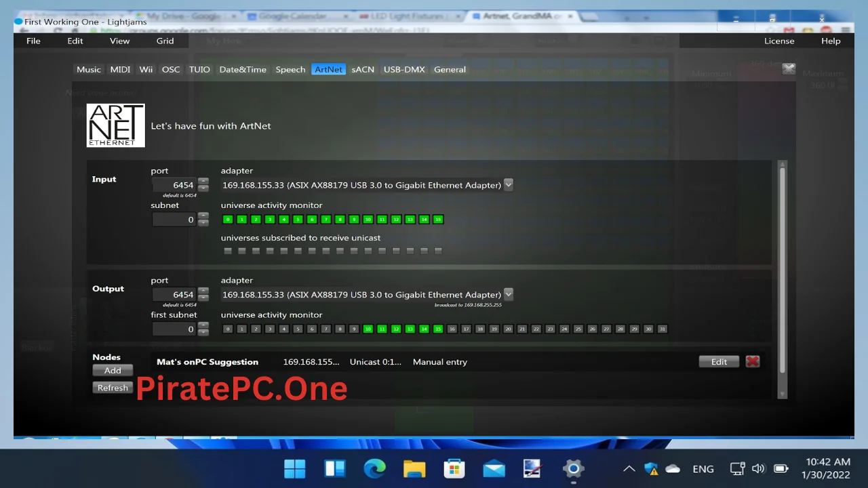This screenshot has width=868, height=488.
Task: Open the clock and date flyout
Action: point(825,468)
